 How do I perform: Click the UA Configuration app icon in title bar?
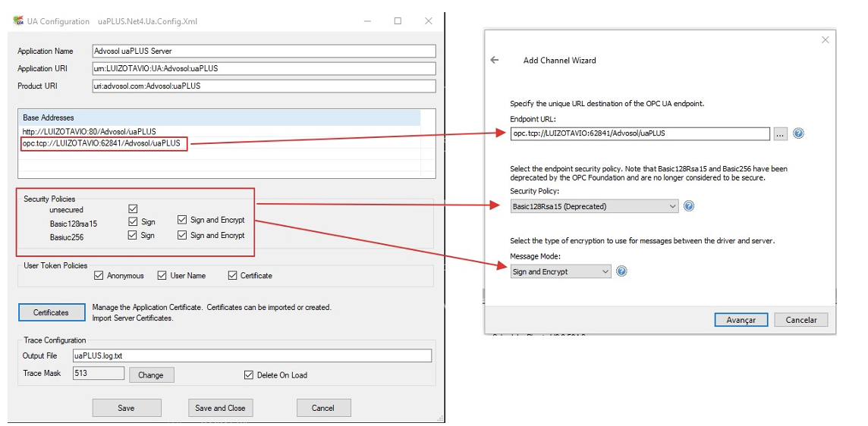point(17,21)
